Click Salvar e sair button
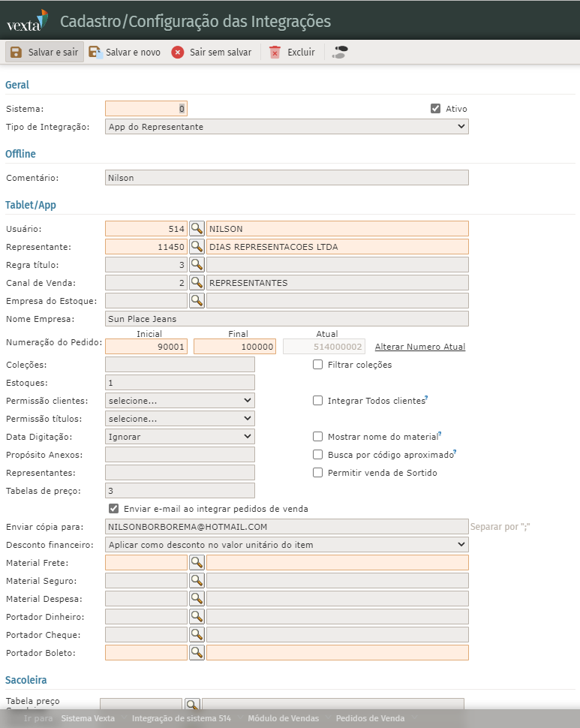The height and width of the screenshot is (728, 580). pos(44,52)
